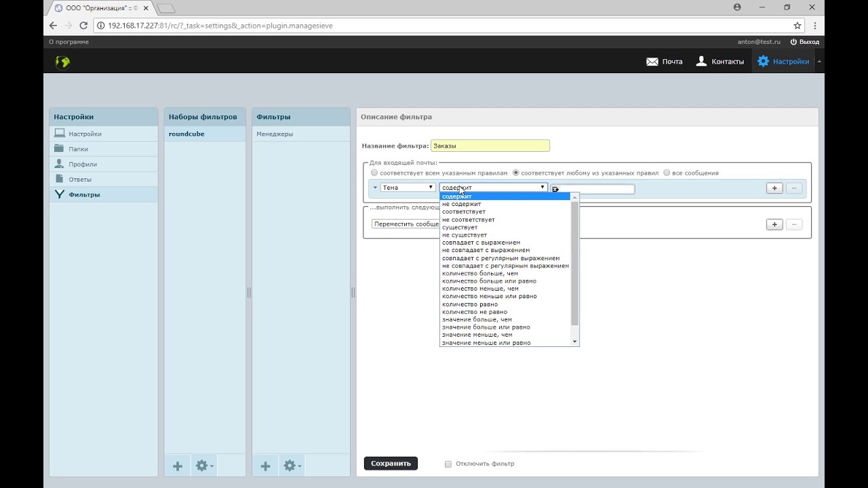Open the Почта mail section
Viewport: 868px width, 488px height.
(x=665, y=62)
